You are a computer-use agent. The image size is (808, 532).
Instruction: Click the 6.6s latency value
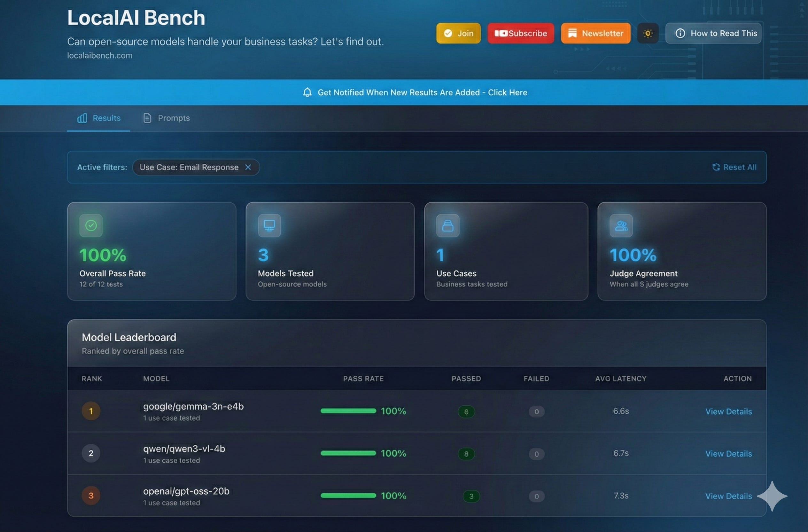pyautogui.click(x=621, y=411)
